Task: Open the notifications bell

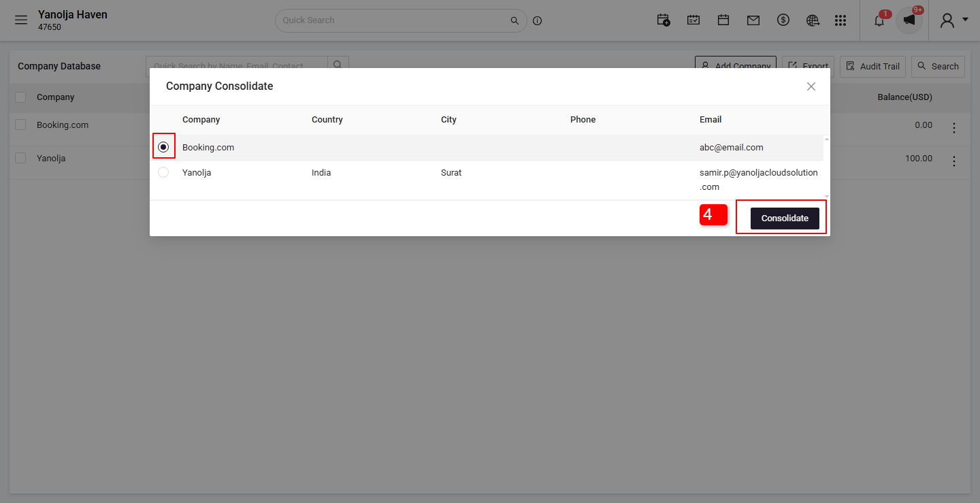Action: tap(879, 20)
